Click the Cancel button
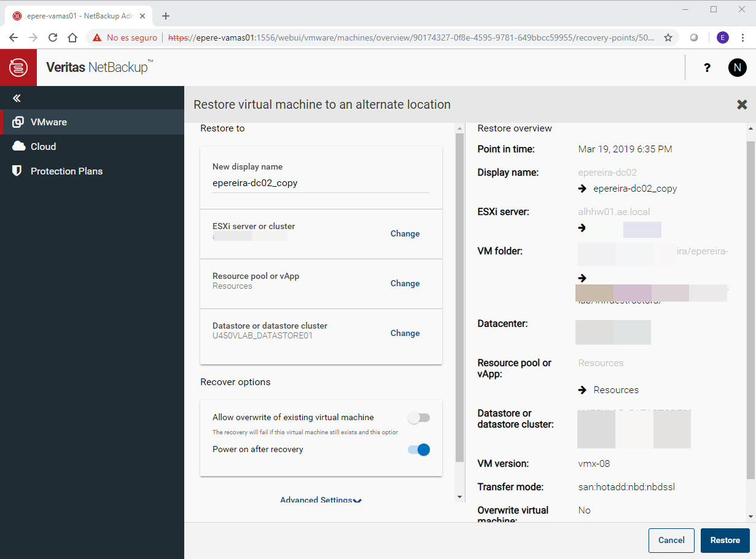756x559 pixels. tap(671, 540)
